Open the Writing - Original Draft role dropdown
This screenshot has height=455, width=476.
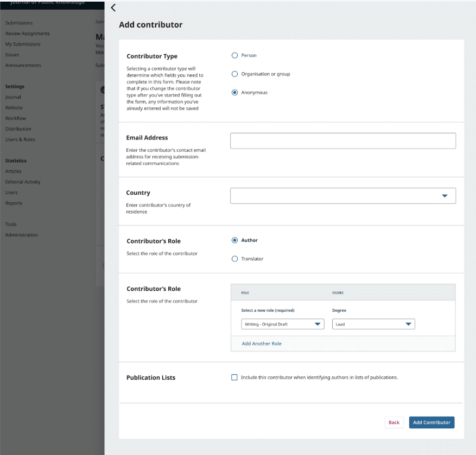click(x=282, y=324)
